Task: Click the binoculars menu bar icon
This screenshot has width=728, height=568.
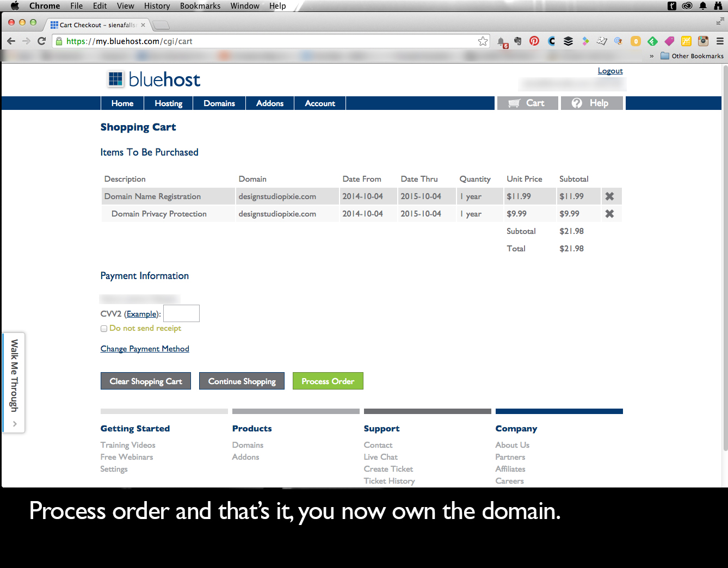Action: (718, 6)
